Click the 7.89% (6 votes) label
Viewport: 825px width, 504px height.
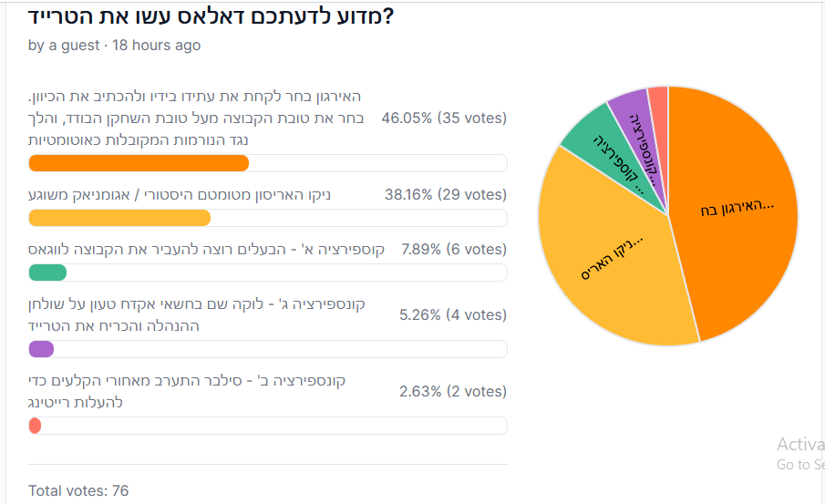[453, 249]
